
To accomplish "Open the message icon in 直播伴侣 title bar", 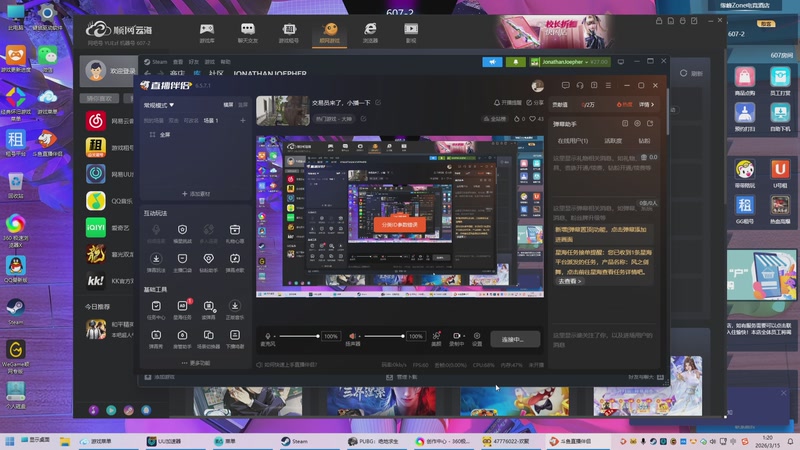I will [x=565, y=86].
